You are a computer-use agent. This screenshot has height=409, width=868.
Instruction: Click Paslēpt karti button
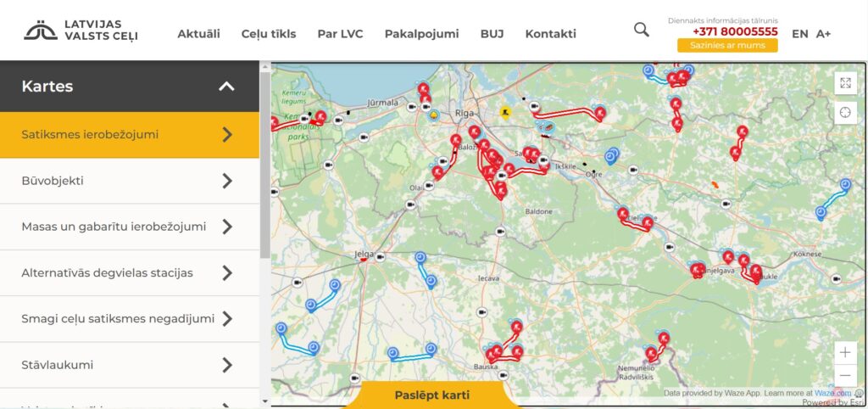point(431,395)
